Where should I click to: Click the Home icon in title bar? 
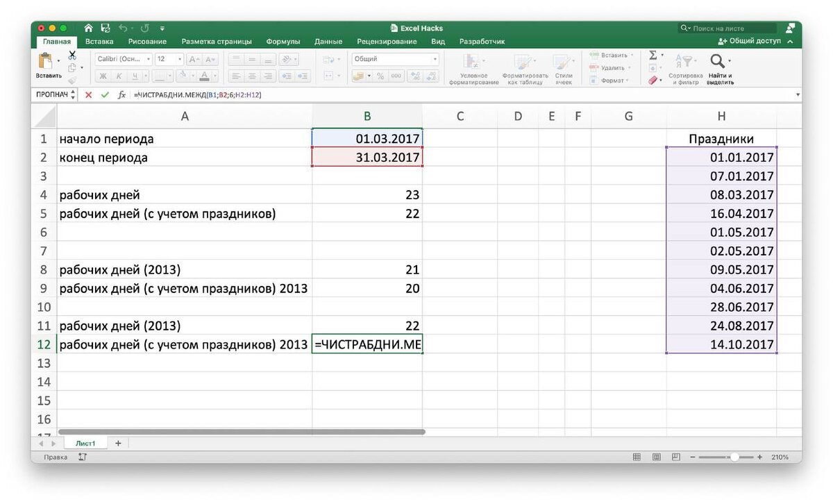pyautogui.click(x=88, y=28)
